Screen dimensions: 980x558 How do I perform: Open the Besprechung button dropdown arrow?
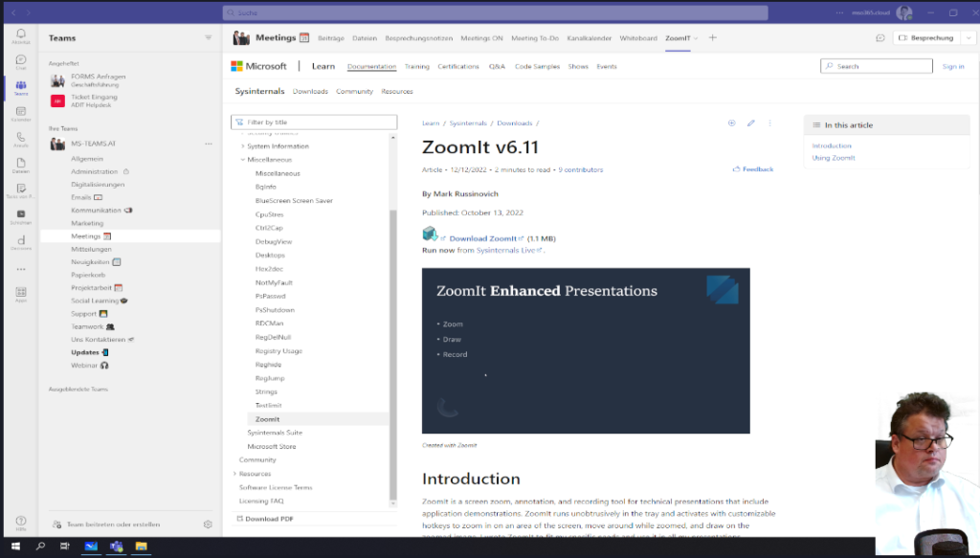tap(969, 38)
